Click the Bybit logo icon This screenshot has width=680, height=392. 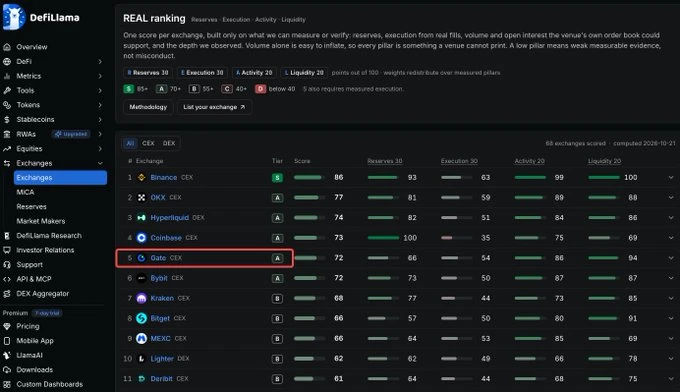[141, 278]
